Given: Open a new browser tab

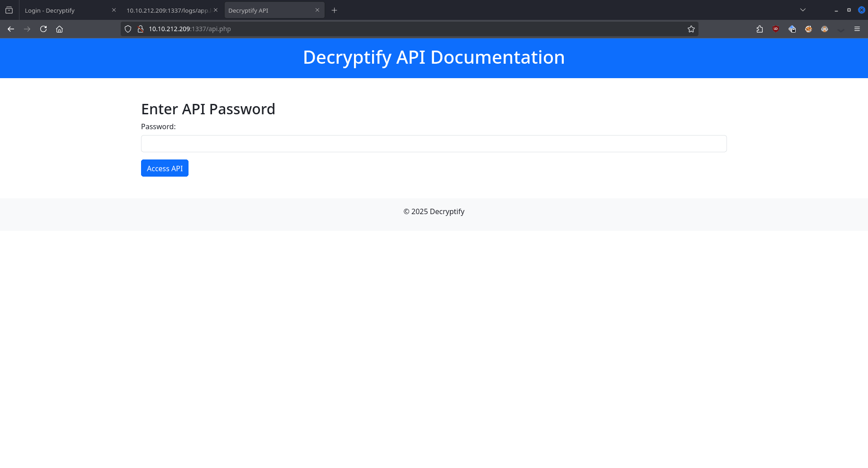Looking at the screenshot, I should click(335, 10).
